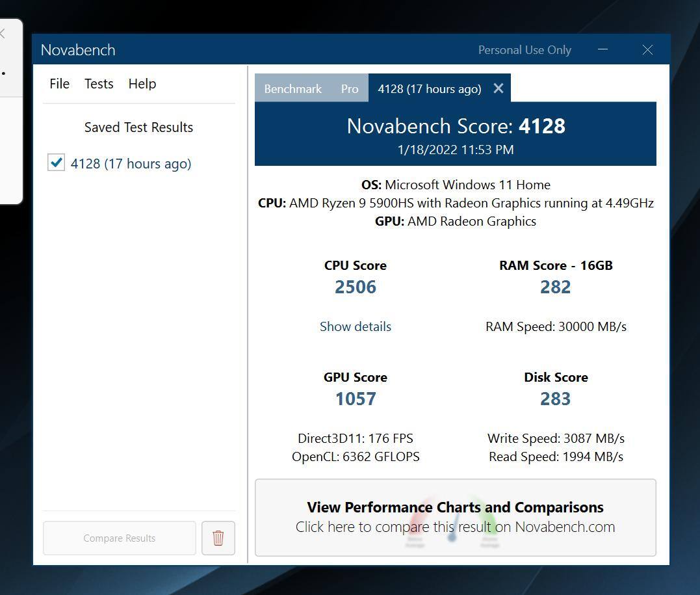Click the Personal Use Only label

click(525, 50)
